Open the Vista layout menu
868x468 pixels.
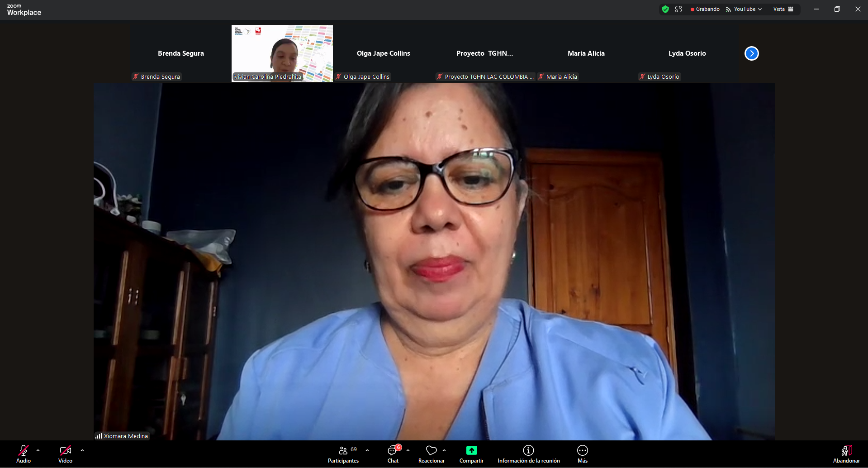[783, 9]
